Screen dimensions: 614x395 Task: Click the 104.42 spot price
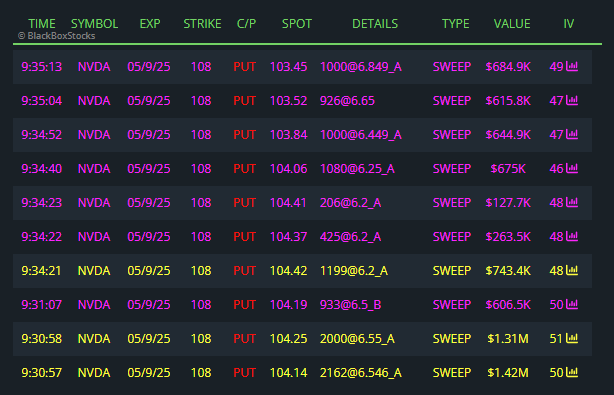[x=289, y=271]
